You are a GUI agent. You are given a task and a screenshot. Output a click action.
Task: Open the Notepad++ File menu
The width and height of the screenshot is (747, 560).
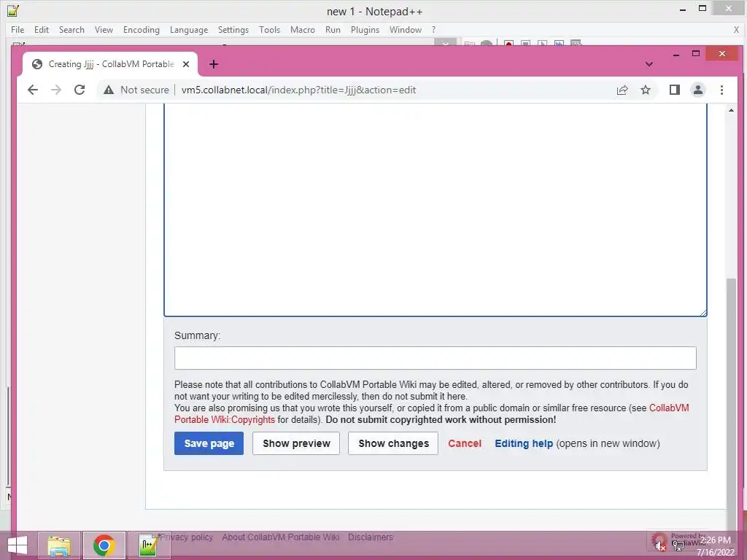(x=18, y=29)
